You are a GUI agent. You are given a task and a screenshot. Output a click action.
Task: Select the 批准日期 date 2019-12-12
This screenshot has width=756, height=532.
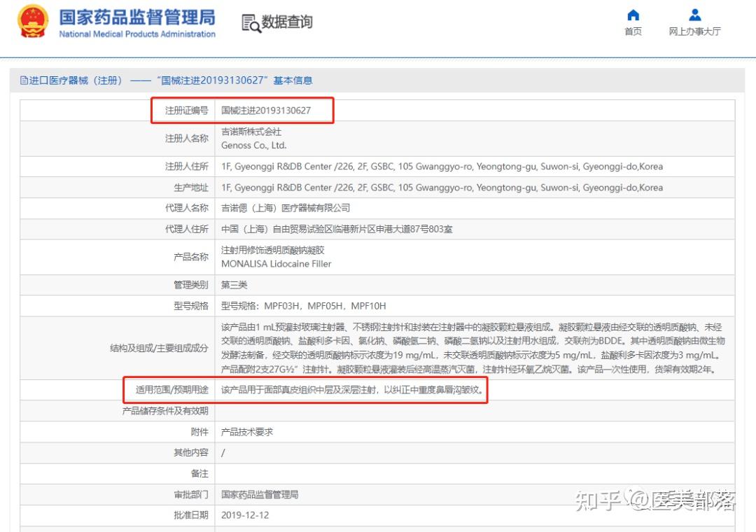pos(245,516)
